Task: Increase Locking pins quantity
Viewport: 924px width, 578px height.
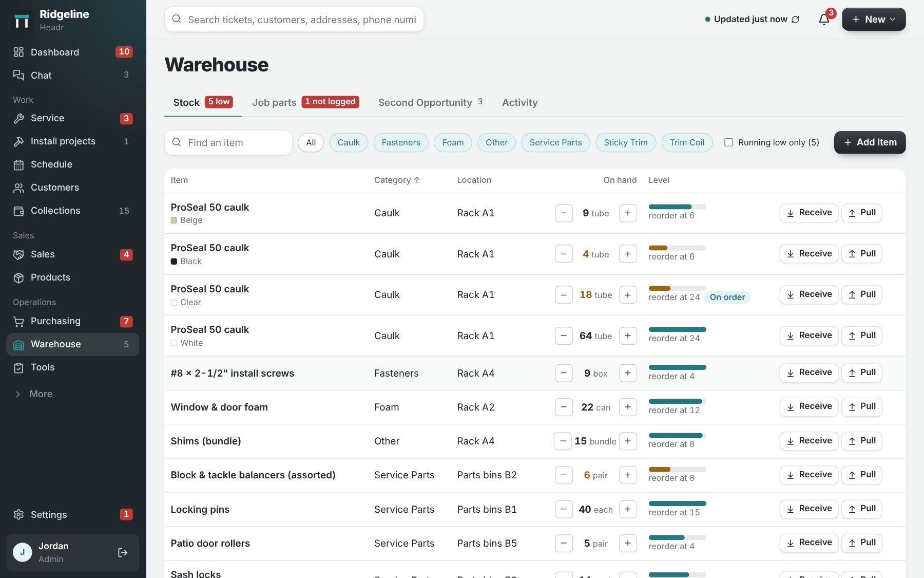Action: [628, 509]
